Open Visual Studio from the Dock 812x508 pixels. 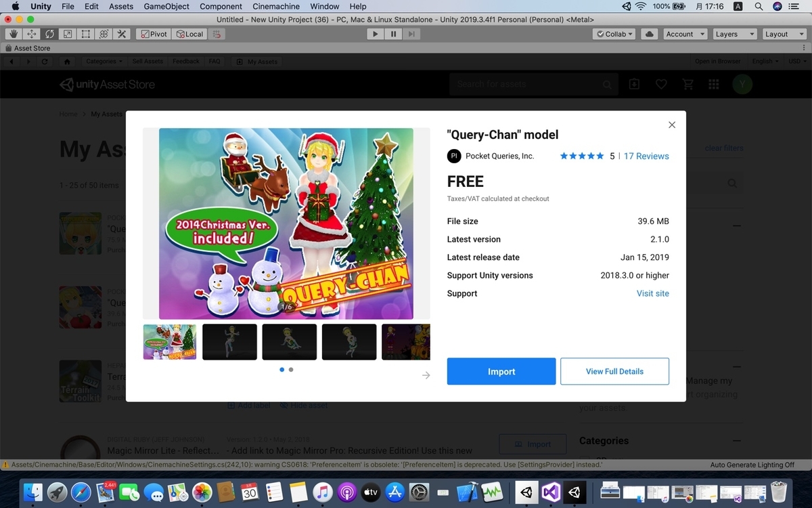tap(551, 492)
